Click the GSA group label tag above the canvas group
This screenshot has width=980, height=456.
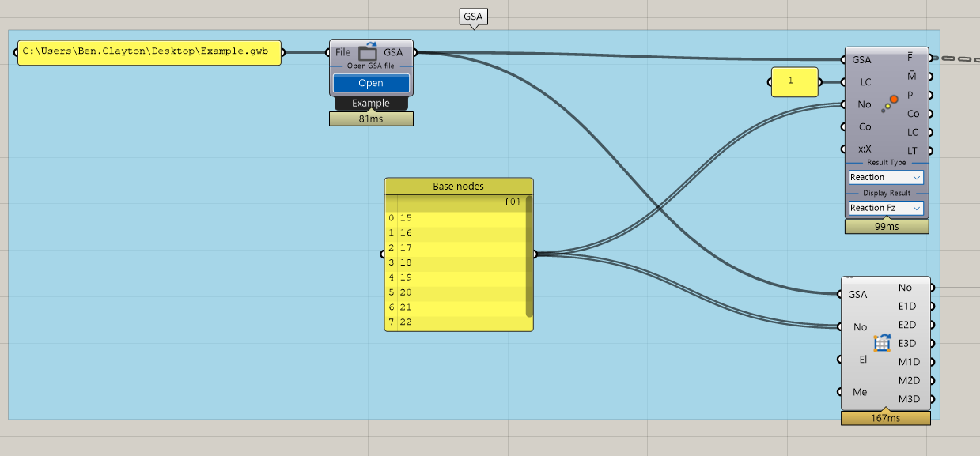(473, 16)
